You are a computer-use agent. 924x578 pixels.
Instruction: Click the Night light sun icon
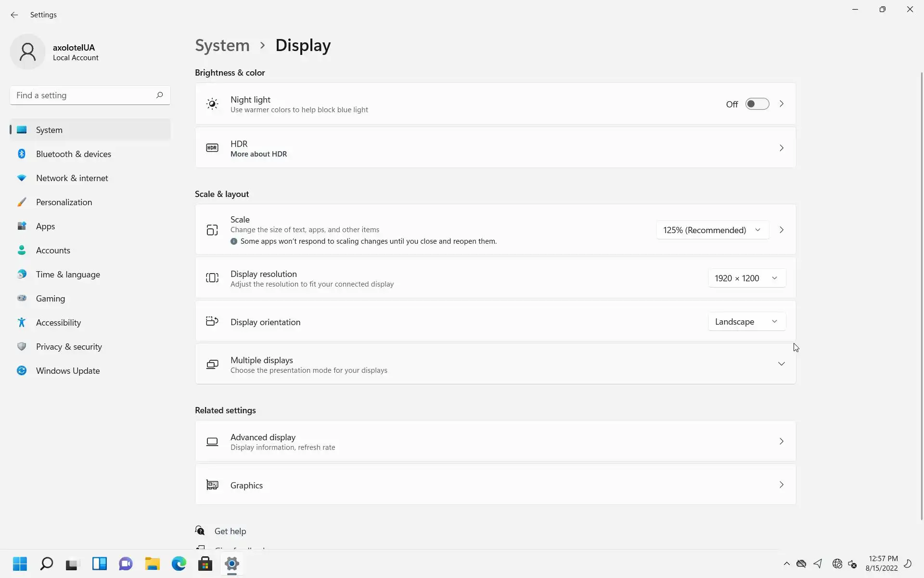[x=212, y=104]
